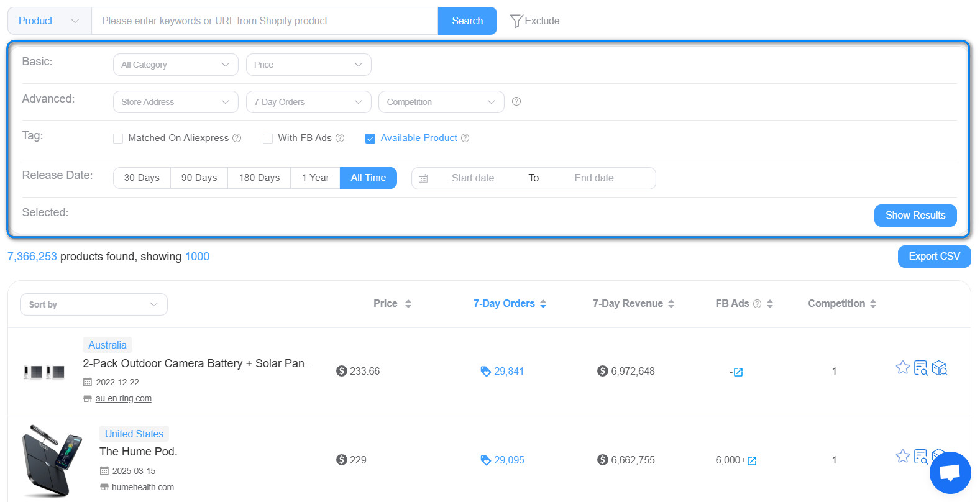Click the 6,972,648 revenue value

633,372
